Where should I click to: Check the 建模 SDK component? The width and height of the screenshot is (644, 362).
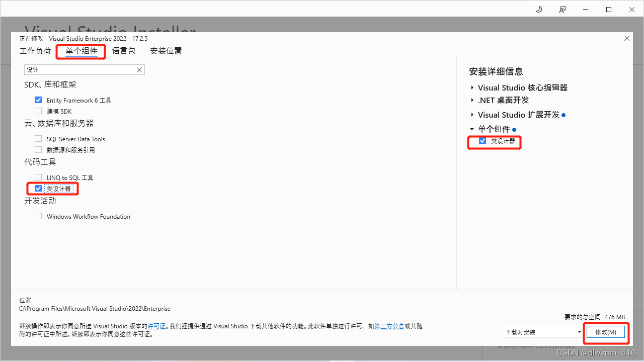point(38,111)
